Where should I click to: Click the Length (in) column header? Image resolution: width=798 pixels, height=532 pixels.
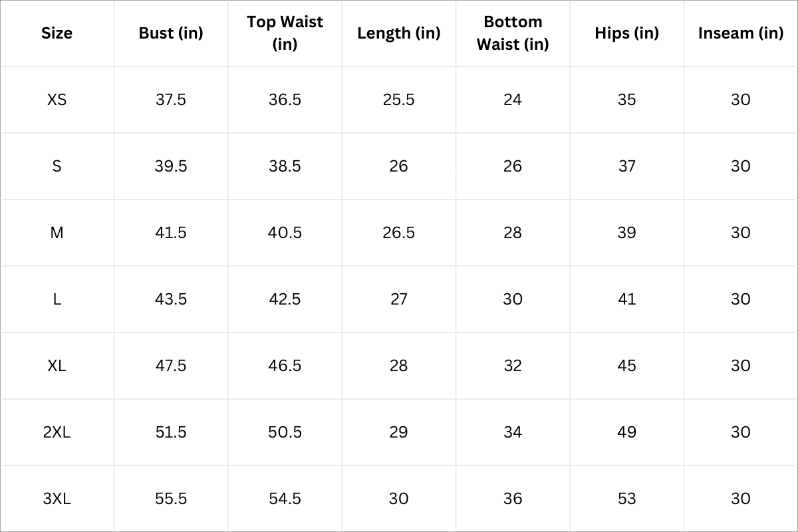[x=398, y=33]
